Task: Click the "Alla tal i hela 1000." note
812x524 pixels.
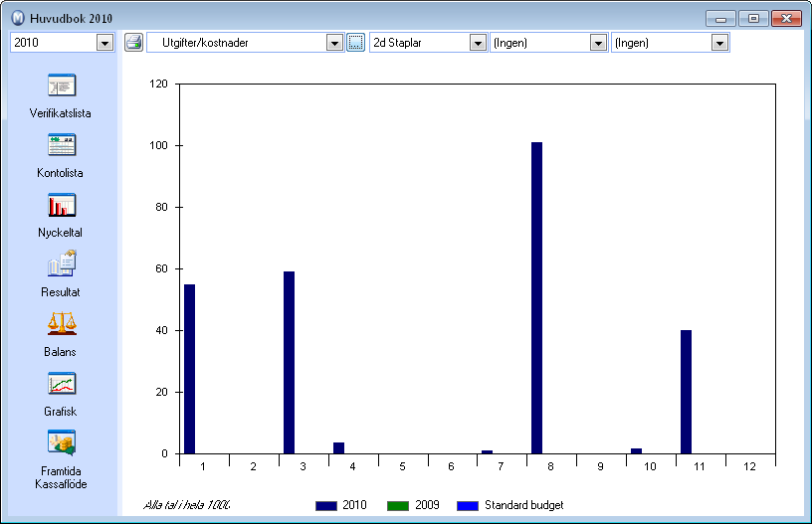Action: point(187,505)
